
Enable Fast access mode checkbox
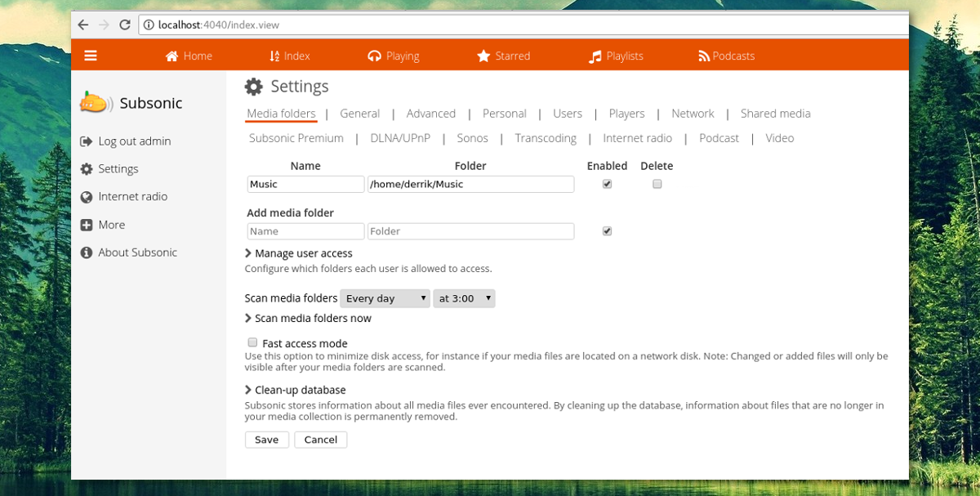(252, 342)
